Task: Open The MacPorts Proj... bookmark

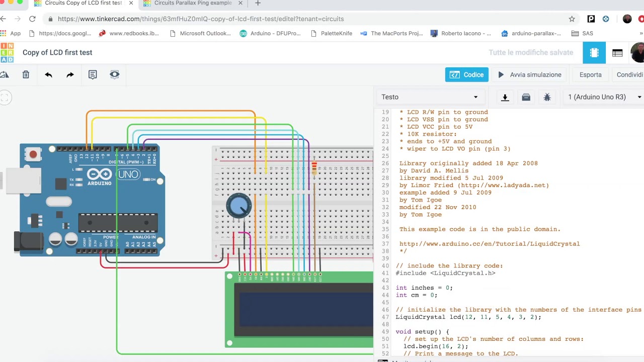Action: pos(391,33)
